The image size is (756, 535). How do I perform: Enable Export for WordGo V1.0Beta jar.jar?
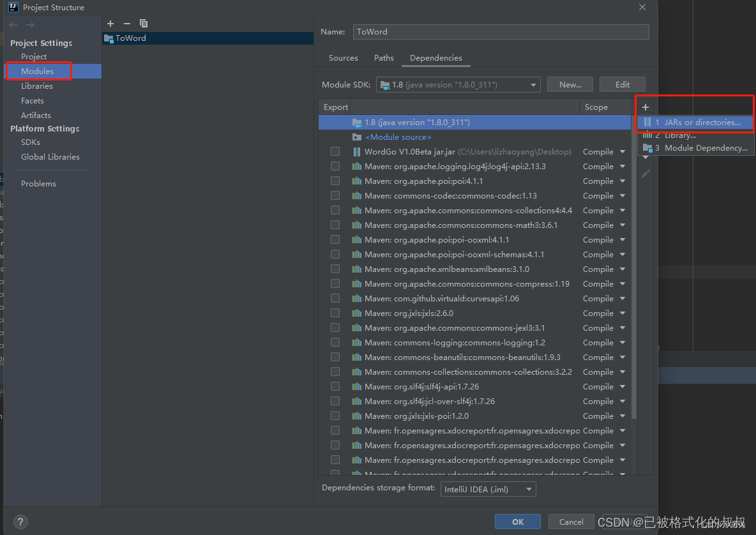tap(335, 151)
